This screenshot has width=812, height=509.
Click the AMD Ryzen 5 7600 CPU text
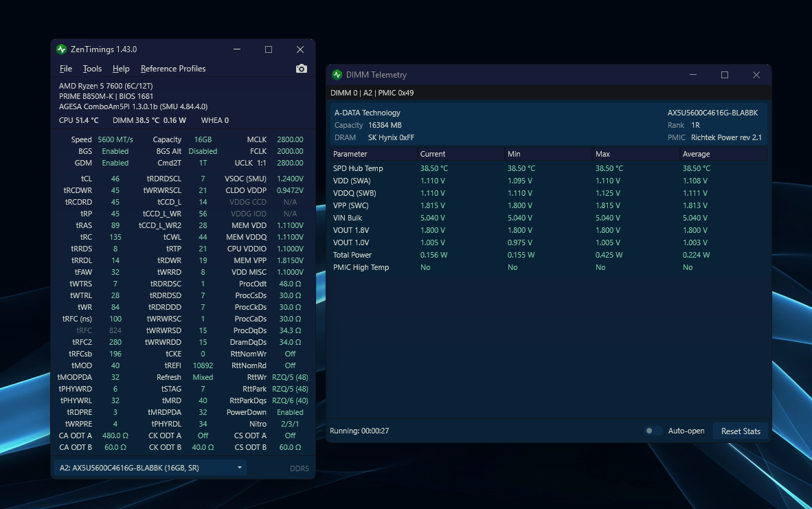tap(106, 86)
